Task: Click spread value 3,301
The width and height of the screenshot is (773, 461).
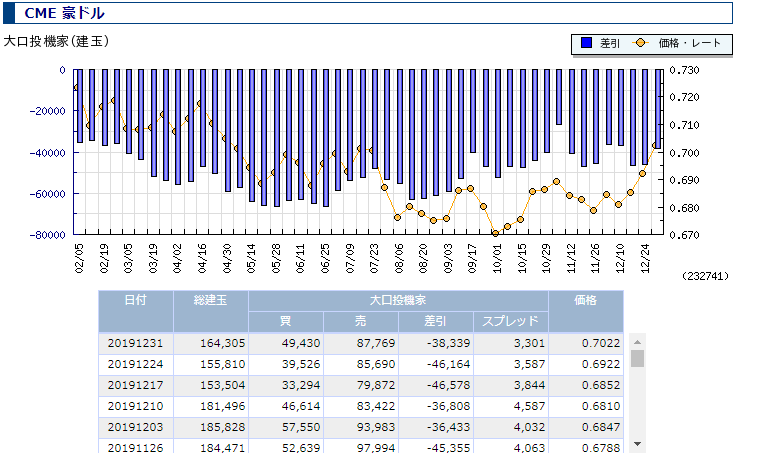Action: (529, 343)
